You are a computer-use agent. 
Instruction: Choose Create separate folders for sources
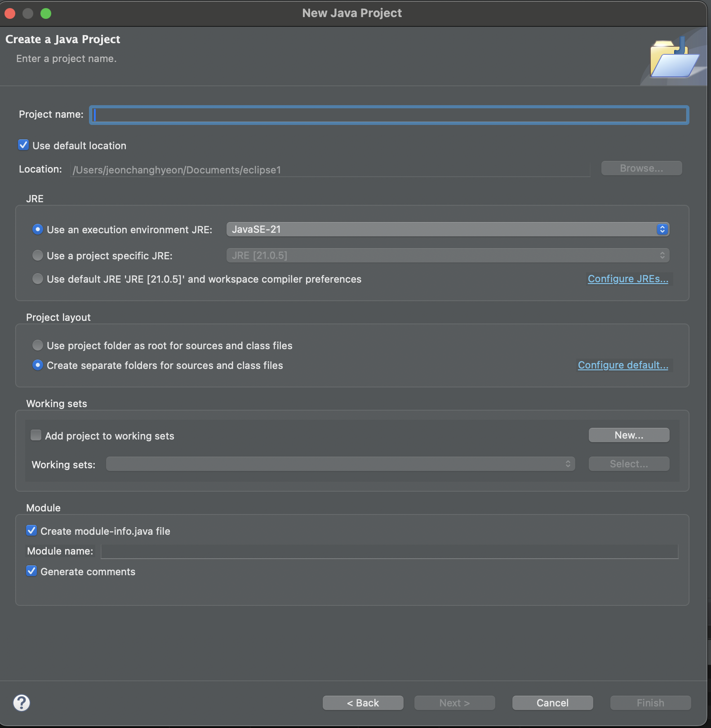38,365
